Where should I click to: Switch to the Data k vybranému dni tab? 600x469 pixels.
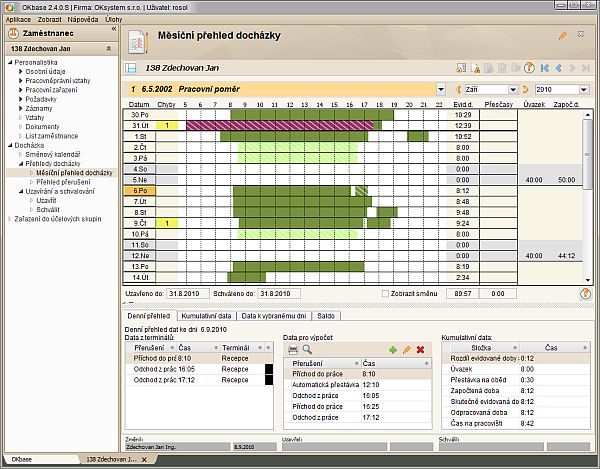pyautogui.click(x=274, y=316)
